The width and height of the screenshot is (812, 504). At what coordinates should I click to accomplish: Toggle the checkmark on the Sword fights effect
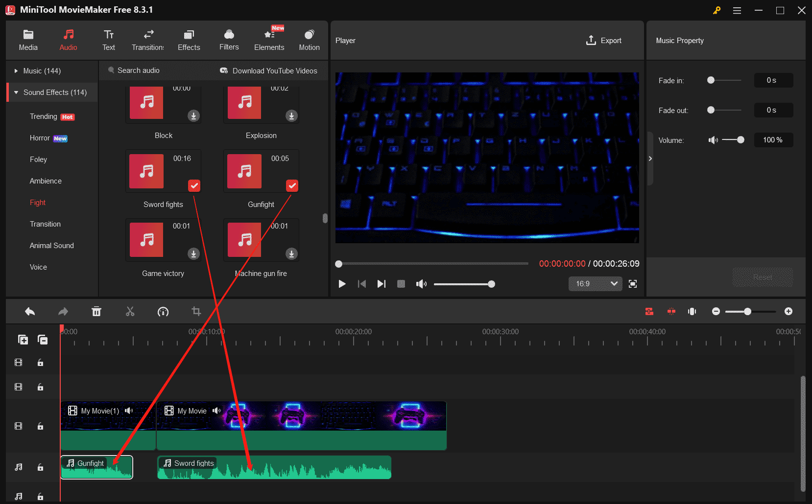[194, 185]
